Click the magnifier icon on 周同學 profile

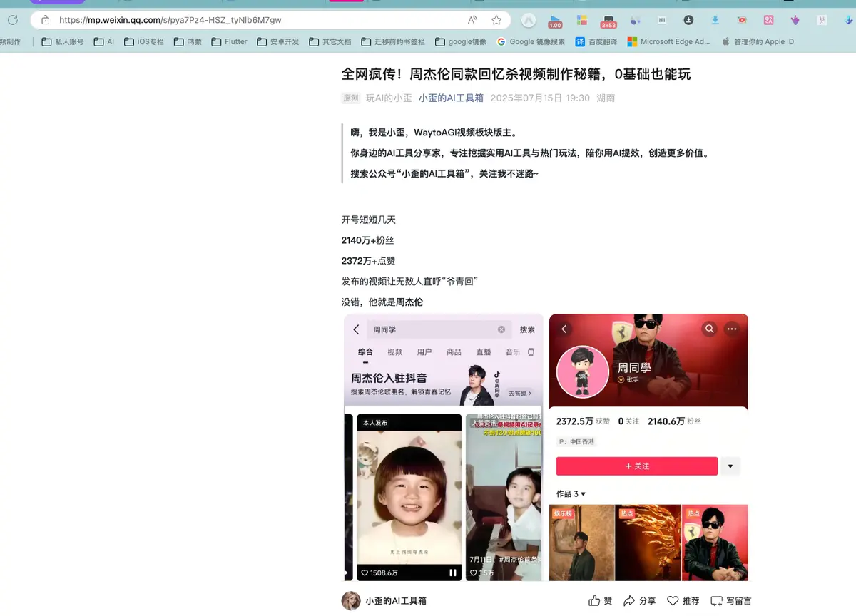[710, 329]
